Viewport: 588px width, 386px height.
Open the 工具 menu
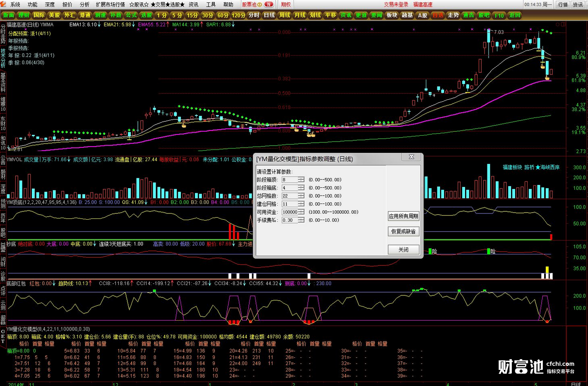[211, 5]
